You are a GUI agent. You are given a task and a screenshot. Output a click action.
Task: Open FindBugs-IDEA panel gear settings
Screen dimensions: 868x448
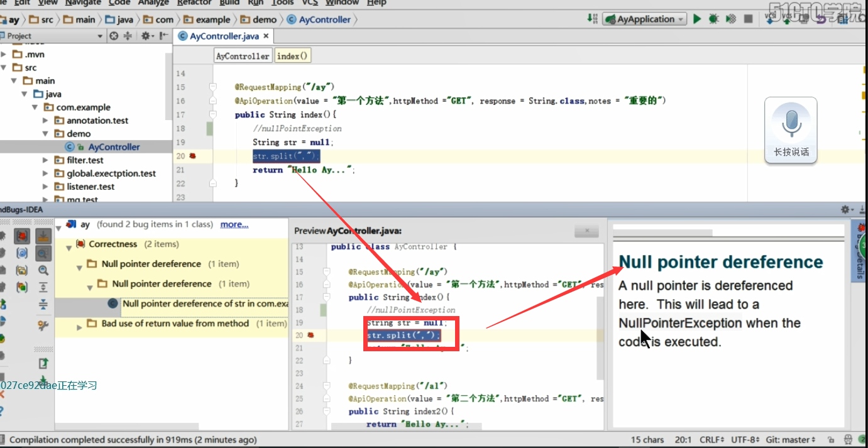pos(846,209)
